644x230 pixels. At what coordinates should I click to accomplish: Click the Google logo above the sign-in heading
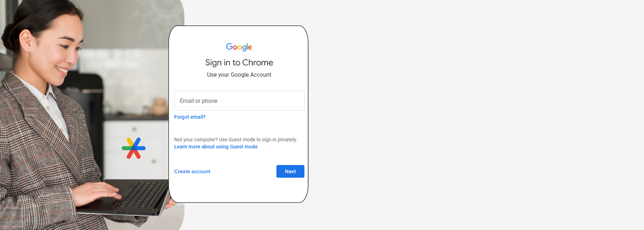point(239,47)
